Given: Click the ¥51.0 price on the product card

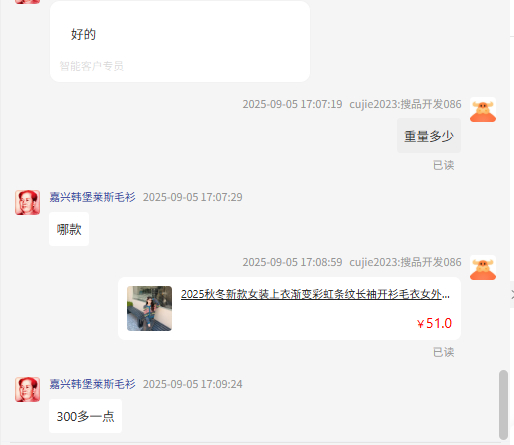Looking at the screenshot, I should [434, 323].
